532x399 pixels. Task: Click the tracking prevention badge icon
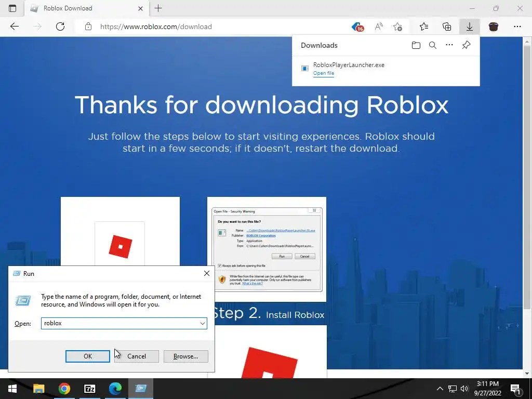point(357,26)
